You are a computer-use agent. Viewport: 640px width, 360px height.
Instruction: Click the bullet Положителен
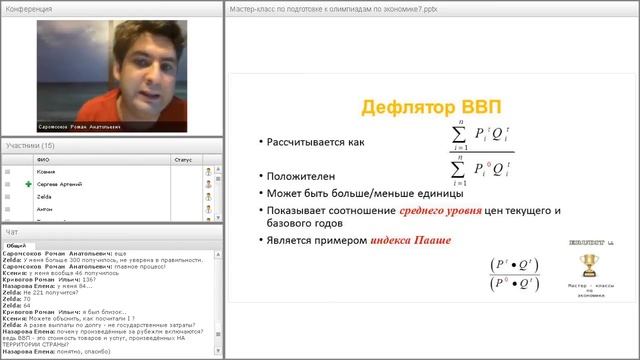(300, 176)
